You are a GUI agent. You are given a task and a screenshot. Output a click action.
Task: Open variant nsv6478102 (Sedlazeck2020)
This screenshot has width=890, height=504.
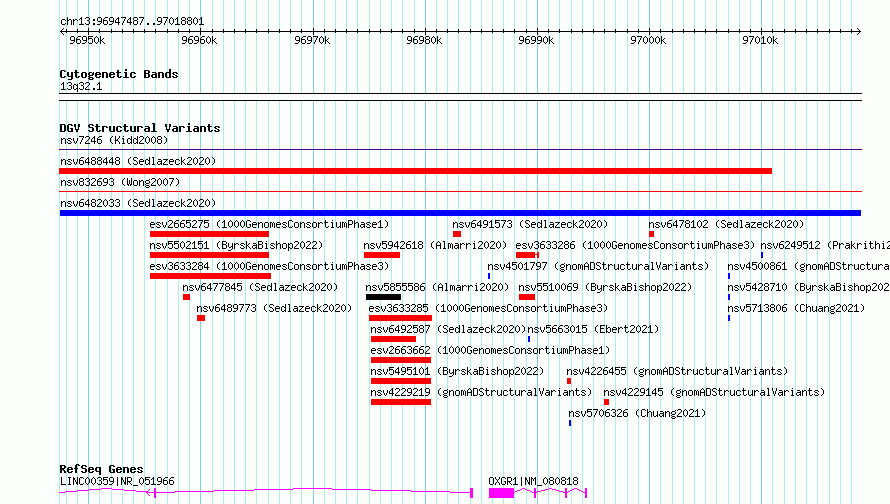tap(726, 224)
